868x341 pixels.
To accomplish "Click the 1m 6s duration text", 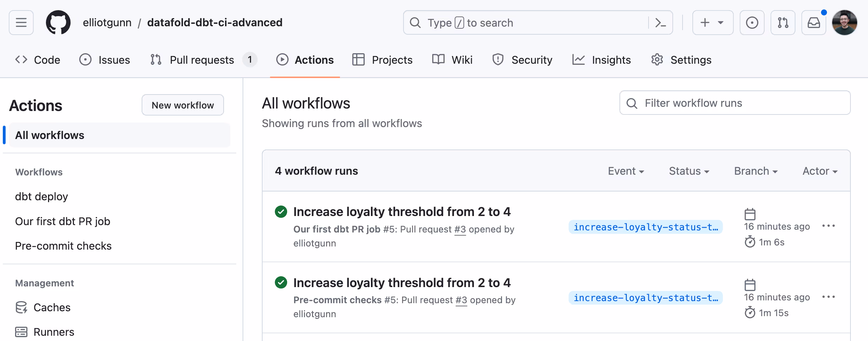I will [772, 242].
